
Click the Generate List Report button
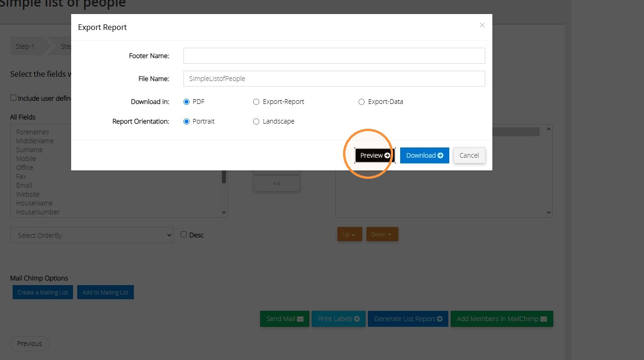[408, 319]
